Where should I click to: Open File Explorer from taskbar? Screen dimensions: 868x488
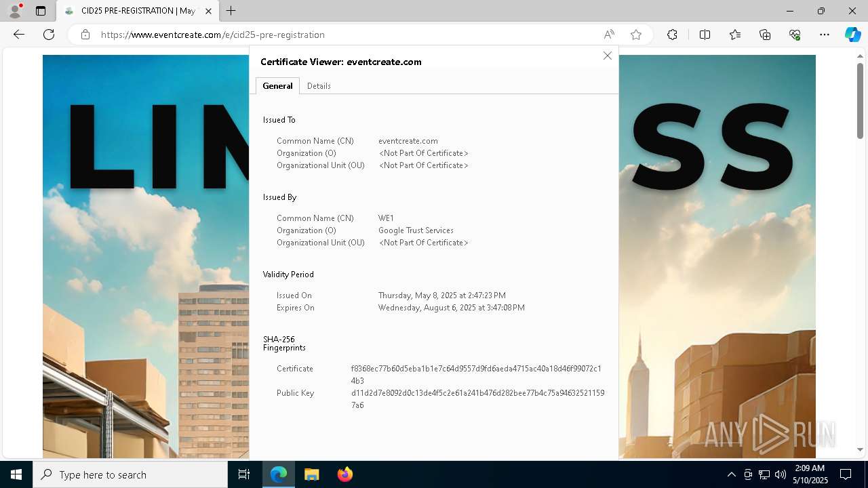click(x=311, y=474)
